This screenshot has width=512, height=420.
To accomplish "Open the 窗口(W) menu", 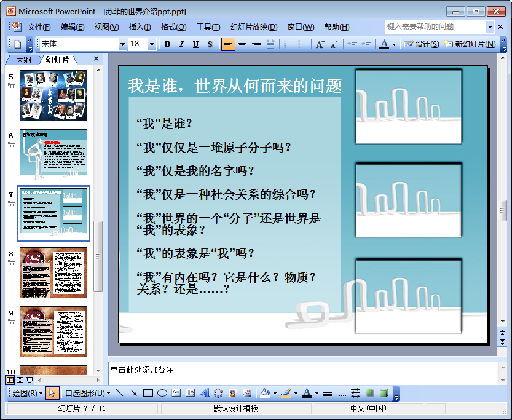I will (x=301, y=27).
